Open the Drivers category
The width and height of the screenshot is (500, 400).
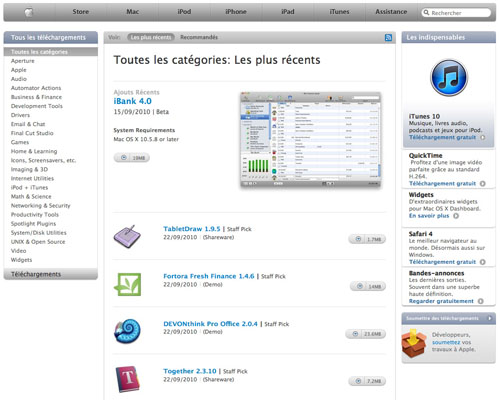pos(20,115)
